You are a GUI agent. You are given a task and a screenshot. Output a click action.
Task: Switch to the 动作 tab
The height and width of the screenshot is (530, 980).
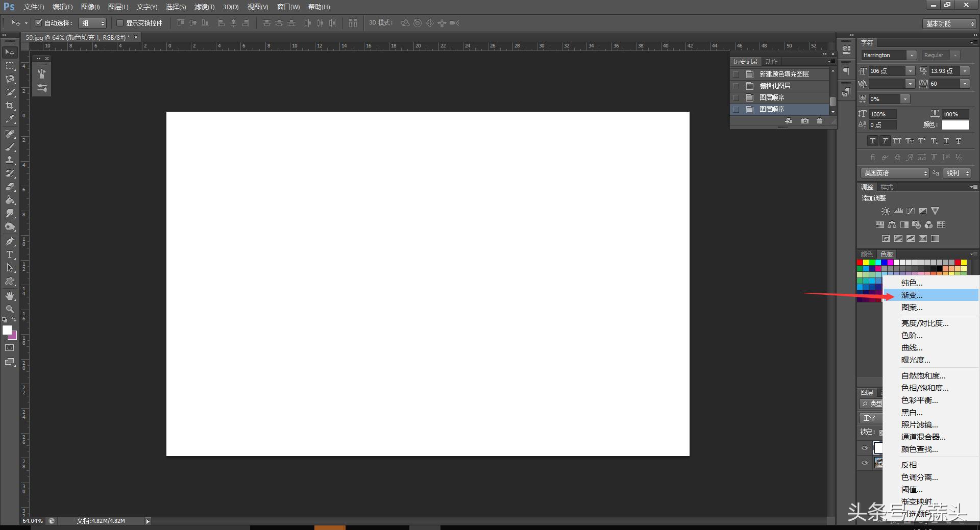[771, 61]
